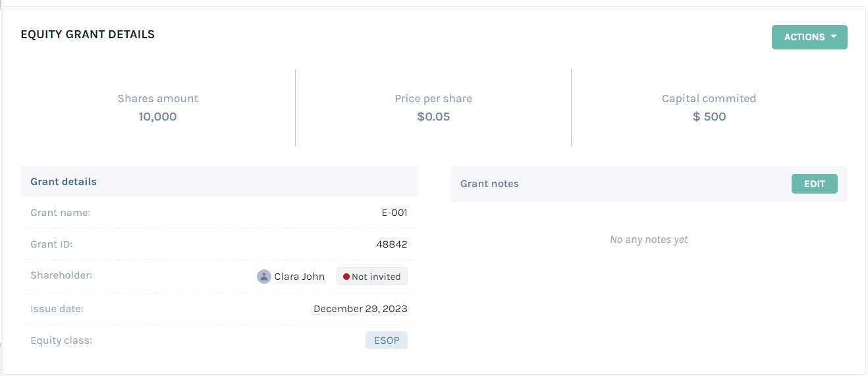
Task: Click the issue date December 29, 2023
Action: click(x=360, y=309)
